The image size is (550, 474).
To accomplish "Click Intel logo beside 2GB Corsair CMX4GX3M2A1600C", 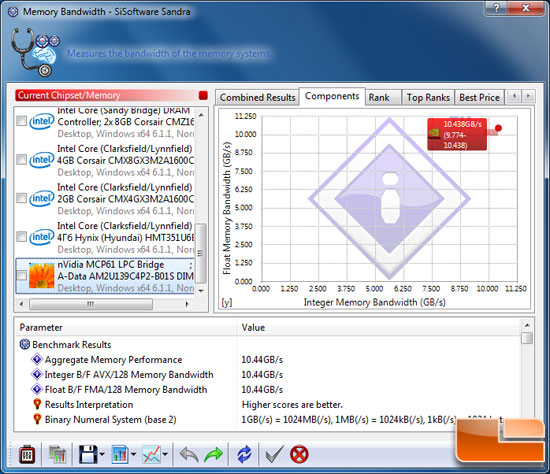I will pyautogui.click(x=41, y=199).
